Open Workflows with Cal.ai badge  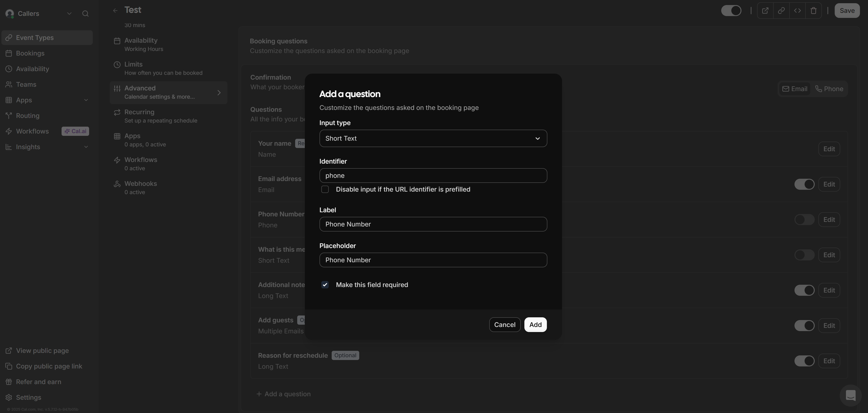point(32,131)
